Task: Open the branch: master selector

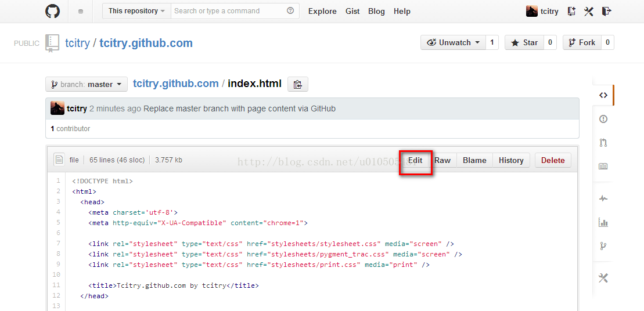Action: [87, 84]
